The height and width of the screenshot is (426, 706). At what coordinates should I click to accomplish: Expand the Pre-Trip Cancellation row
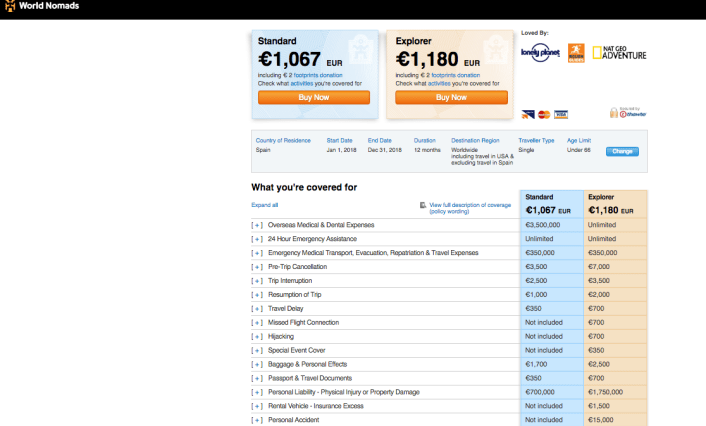(257, 267)
